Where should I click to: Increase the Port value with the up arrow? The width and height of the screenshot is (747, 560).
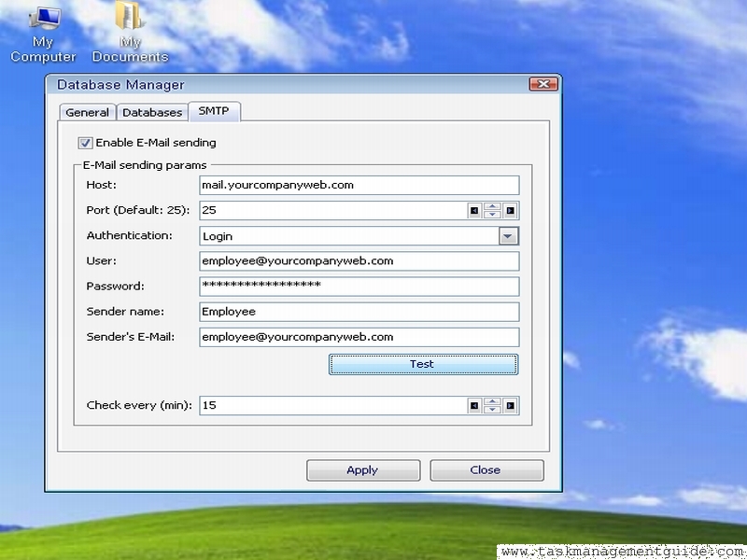492,206
